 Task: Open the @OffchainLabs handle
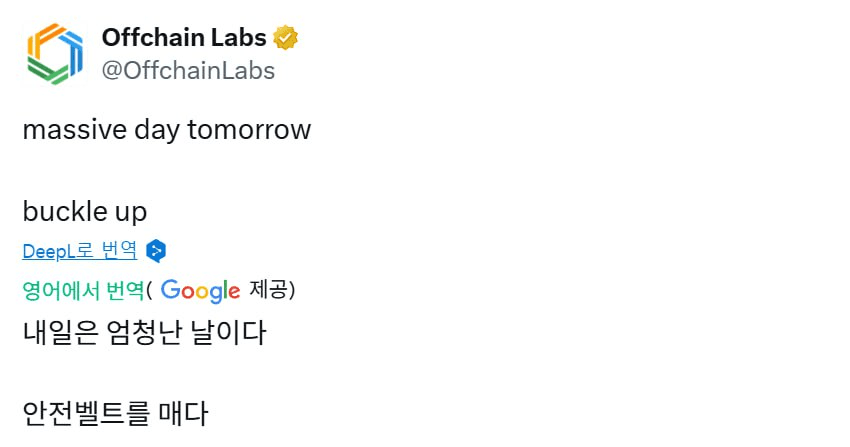pyautogui.click(x=188, y=70)
